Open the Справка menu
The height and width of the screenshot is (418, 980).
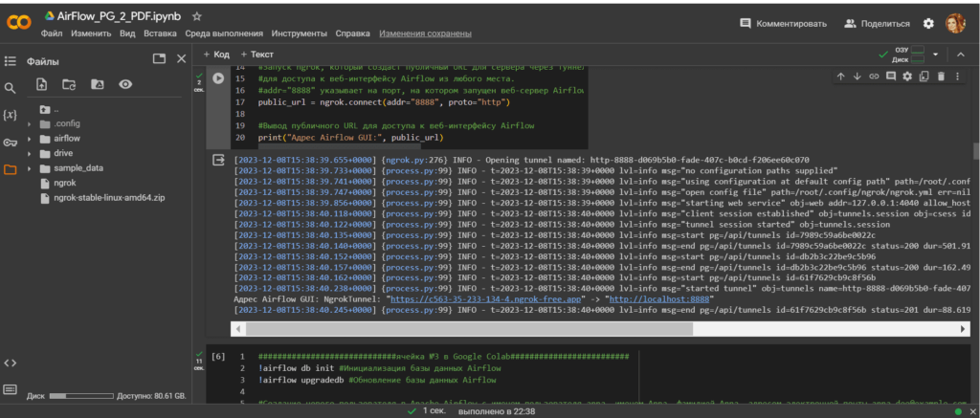coord(352,33)
